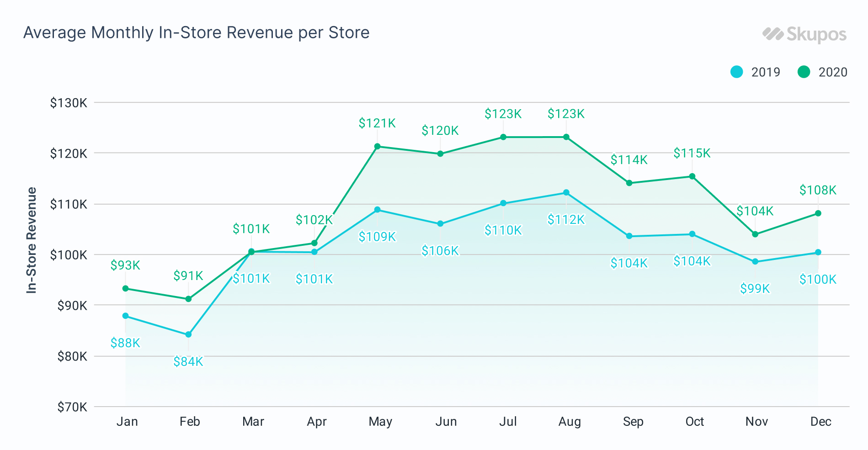Select the Mar x-axis label
Viewport: 868px width, 450px height.
point(253,422)
